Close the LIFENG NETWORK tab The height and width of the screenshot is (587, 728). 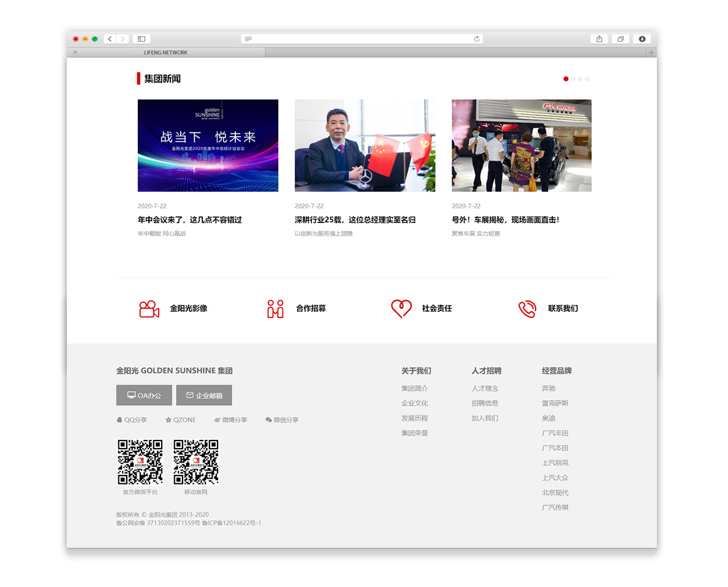(x=75, y=53)
